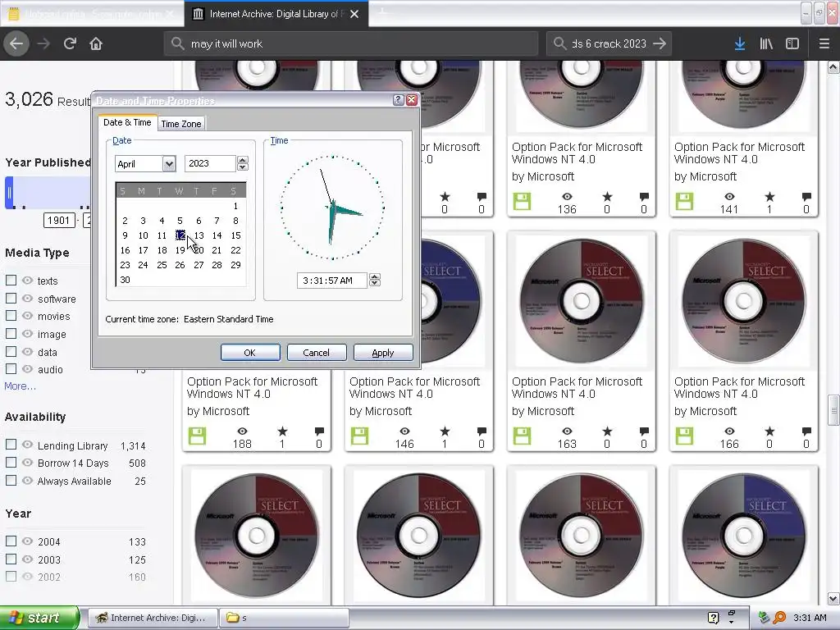Click the year published range slider handle
The image size is (840, 630).
coord(8,192)
